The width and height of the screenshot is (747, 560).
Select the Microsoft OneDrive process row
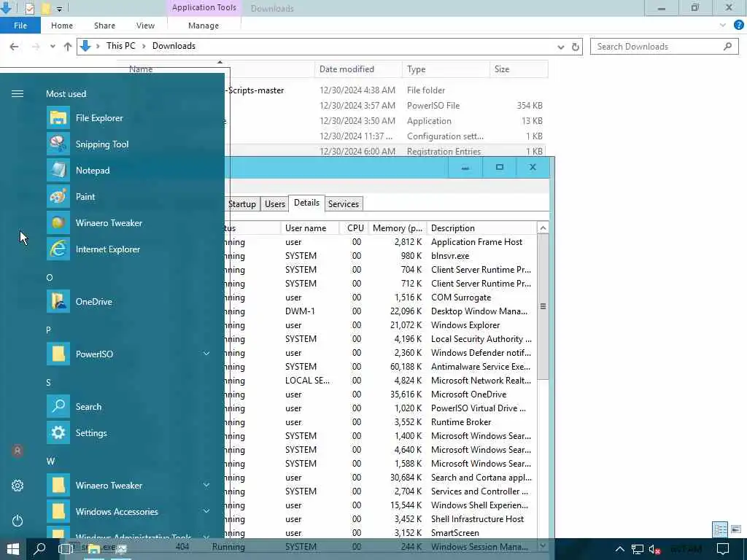380,394
